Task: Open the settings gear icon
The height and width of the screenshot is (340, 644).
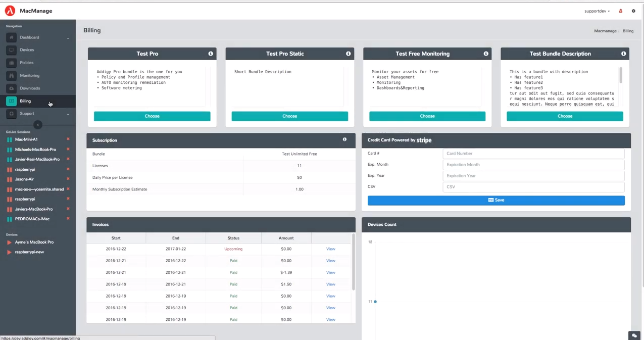Action: tap(633, 11)
